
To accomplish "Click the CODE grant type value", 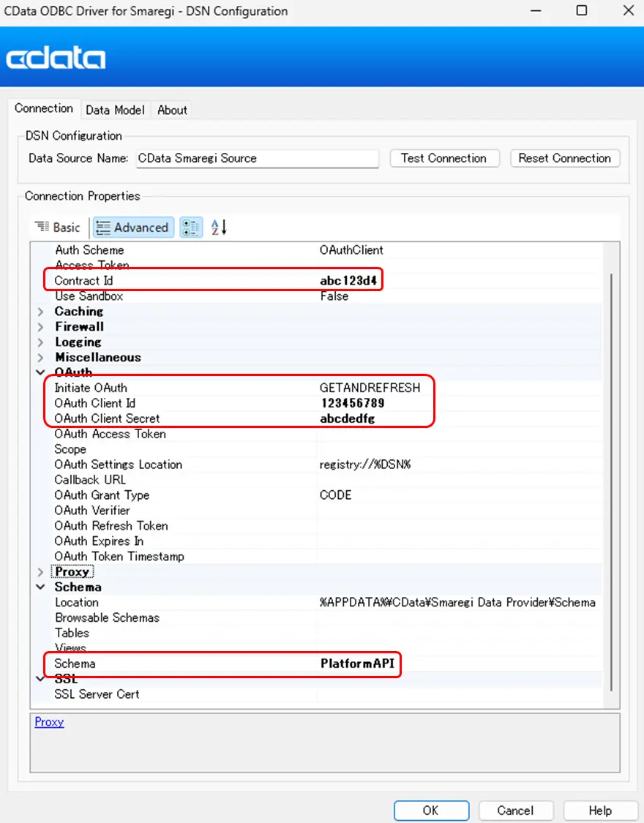I will (x=335, y=495).
